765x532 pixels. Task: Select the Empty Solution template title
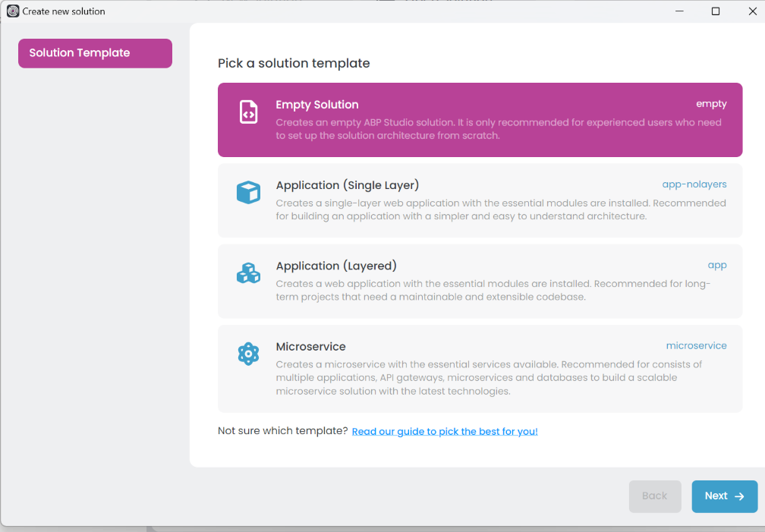click(x=317, y=105)
